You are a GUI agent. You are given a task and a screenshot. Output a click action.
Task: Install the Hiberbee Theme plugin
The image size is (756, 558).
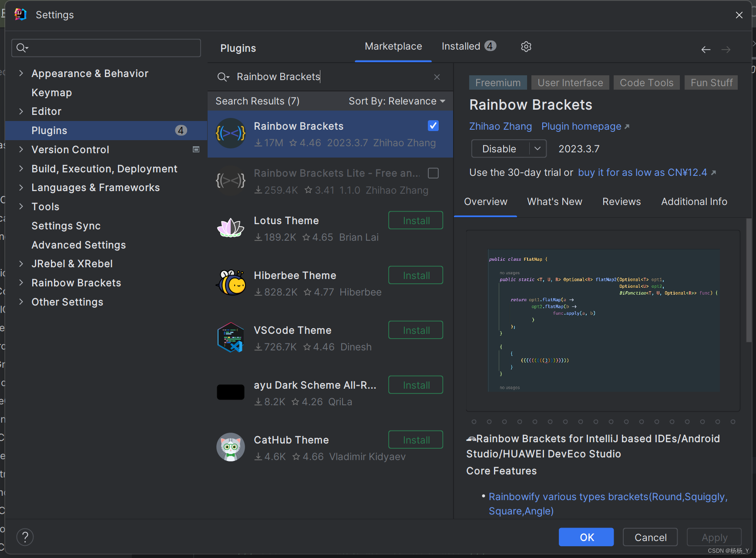(x=416, y=275)
